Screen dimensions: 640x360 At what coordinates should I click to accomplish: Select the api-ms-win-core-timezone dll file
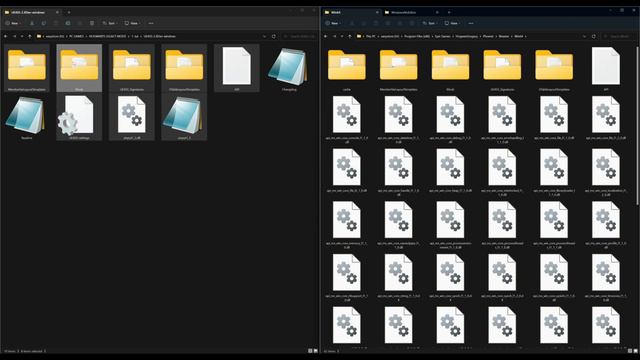click(x=606, y=277)
